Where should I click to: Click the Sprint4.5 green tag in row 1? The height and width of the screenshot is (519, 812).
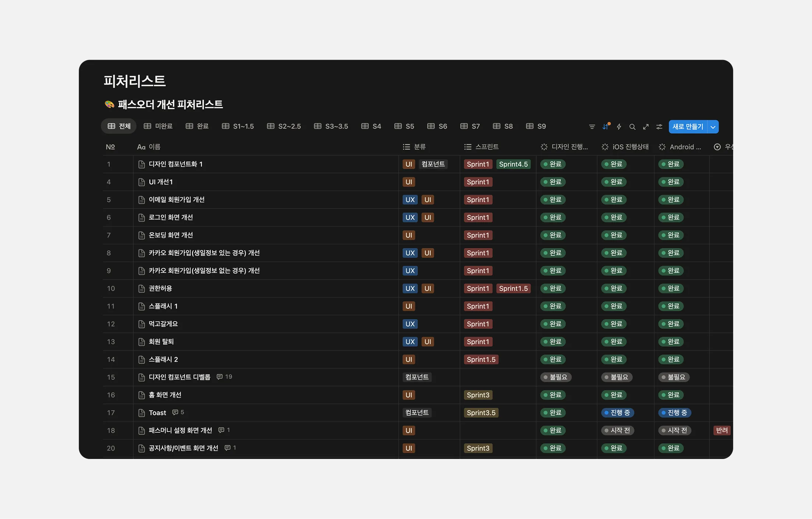513,164
